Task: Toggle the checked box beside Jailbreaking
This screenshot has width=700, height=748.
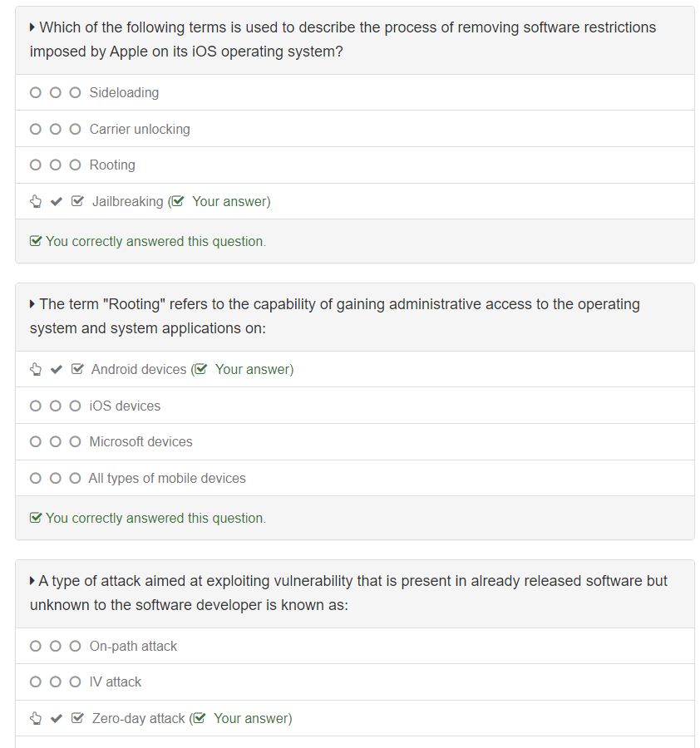Action: pyautogui.click(x=77, y=201)
